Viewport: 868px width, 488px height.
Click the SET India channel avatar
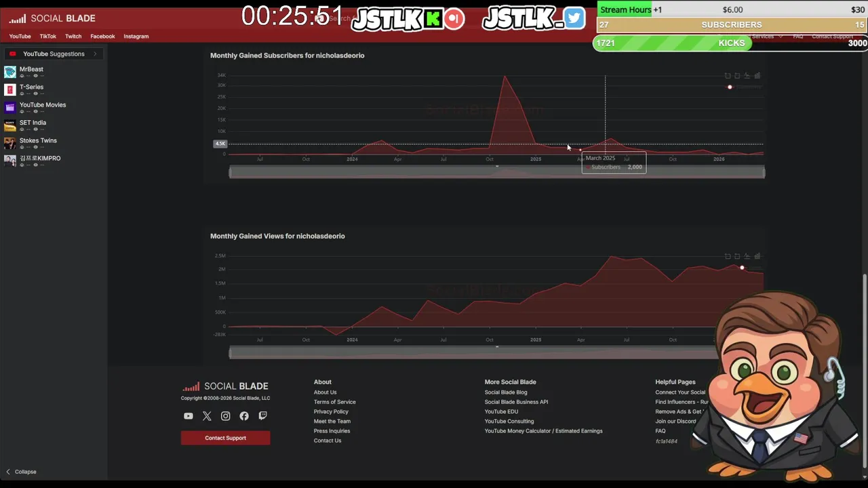click(x=10, y=125)
